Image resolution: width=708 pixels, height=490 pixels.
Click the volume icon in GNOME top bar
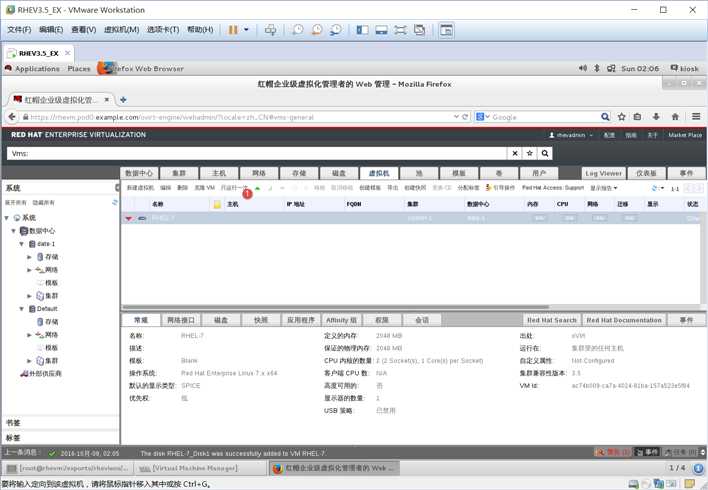click(583, 68)
